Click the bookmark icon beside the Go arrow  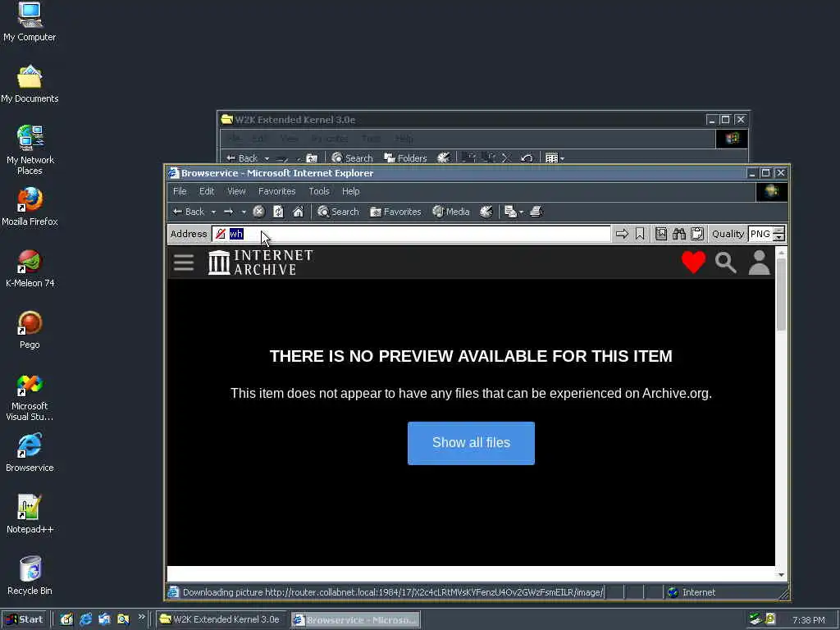[x=640, y=234]
